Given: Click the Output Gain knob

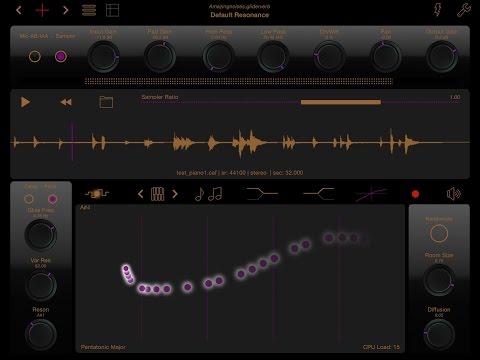Looking at the screenshot, I should pos(442,57).
